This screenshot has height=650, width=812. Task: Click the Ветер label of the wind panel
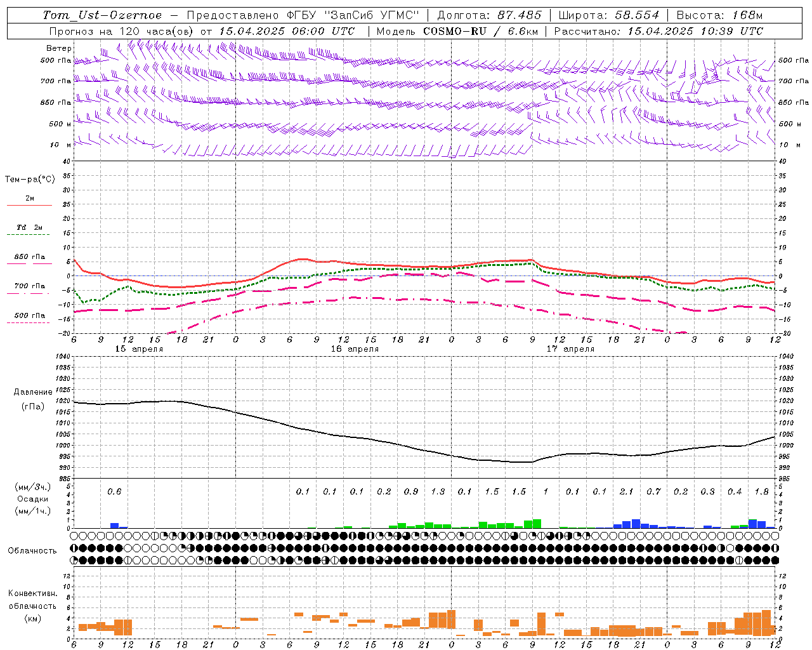point(58,48)
